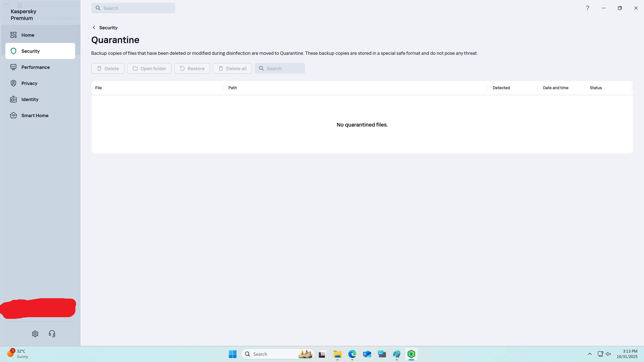Image resolution: width=644 pixels, height=362 pixels.
Task: Close the Kaspersky Premium window
Action: (x=636, y=8)
